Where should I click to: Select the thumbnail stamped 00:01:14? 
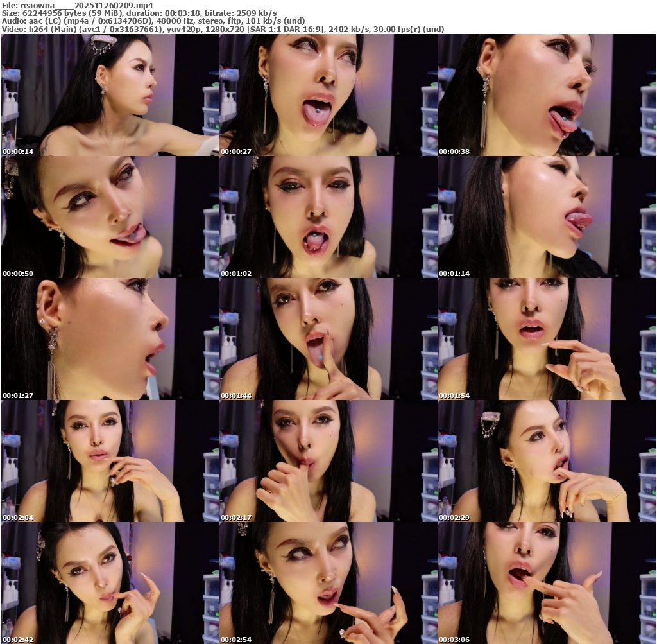point(546,217)
